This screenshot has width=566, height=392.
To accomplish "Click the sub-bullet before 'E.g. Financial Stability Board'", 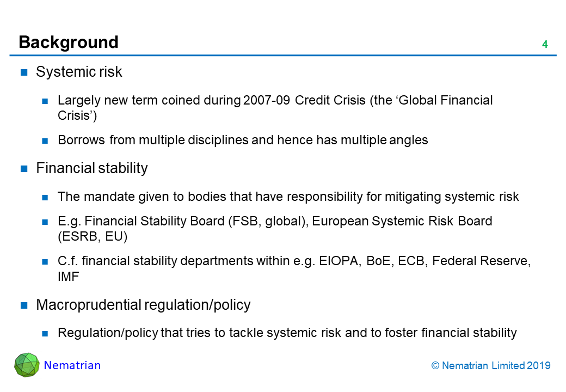I will (x=46, y=222).
